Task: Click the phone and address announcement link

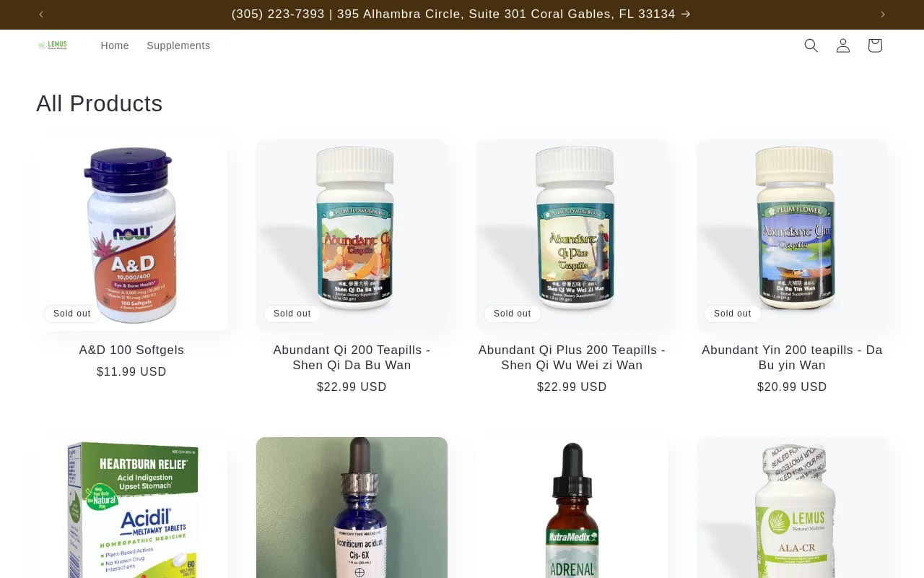Action: pos(461,14)
